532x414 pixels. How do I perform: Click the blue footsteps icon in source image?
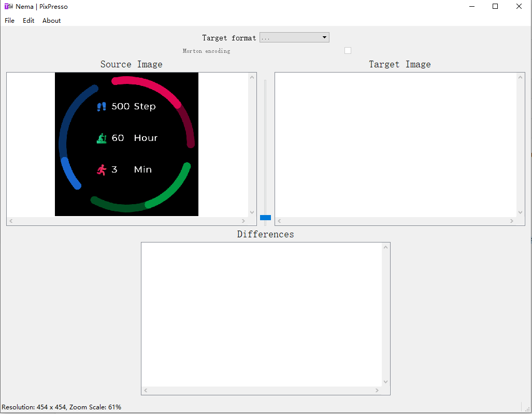pyautogui.click(x=102, y=107)
